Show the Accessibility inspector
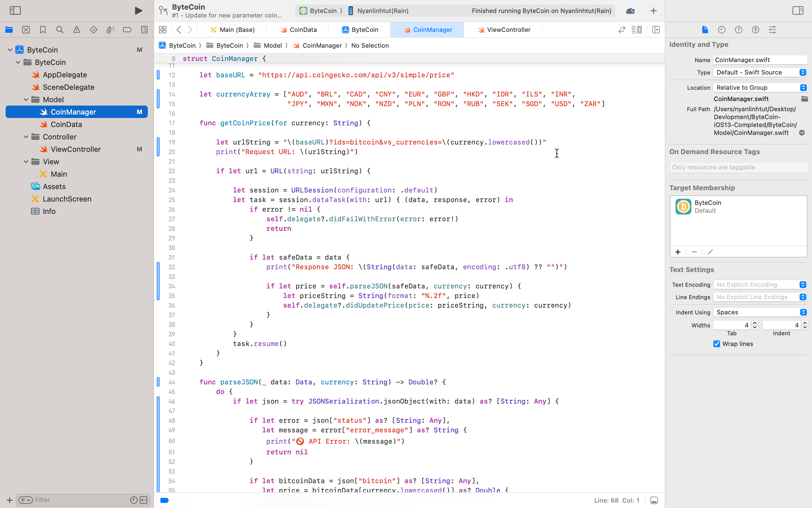This screenshot has width=812, height=508. click(756, 30)
